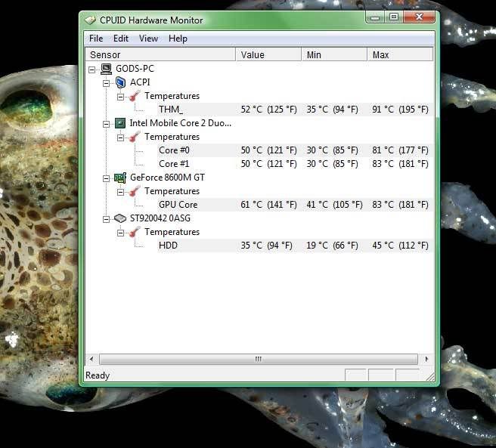Click the GODS-PC computer icon
Image resolution: width=496 pixels, height=448 pixels.
point(107,69)
